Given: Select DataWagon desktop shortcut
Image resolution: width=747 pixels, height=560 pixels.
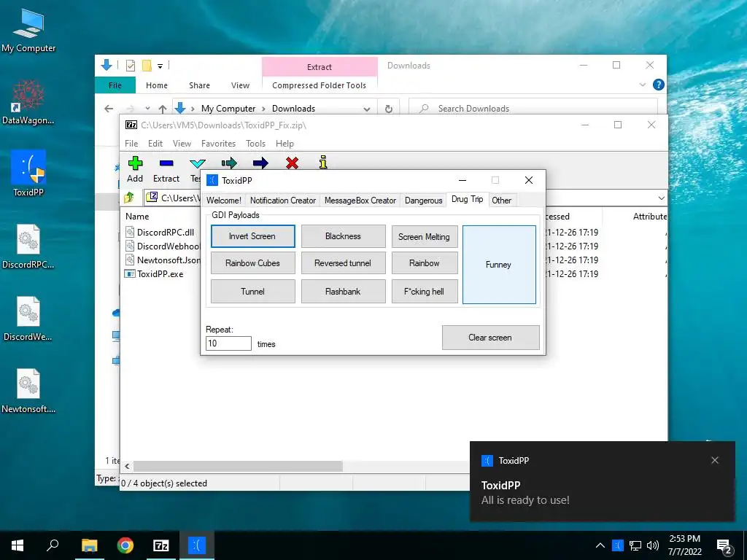Looking at the screenshot, I should click(28, 102).
